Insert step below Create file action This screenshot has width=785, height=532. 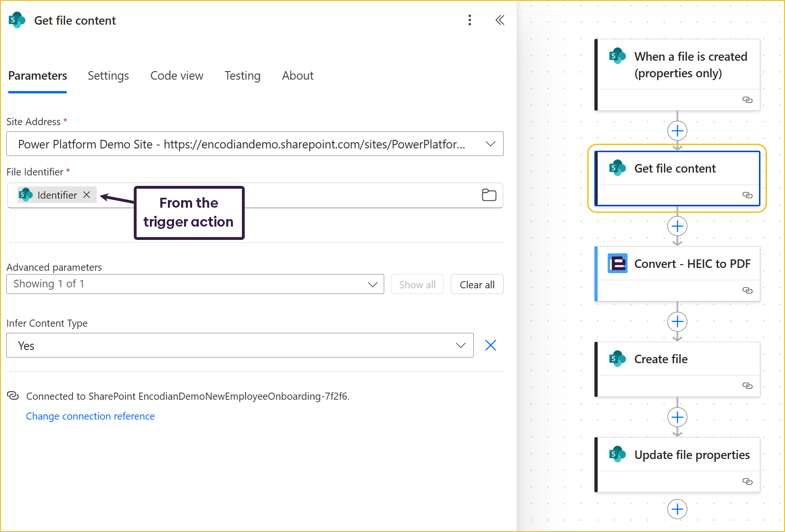click(x=677, y=417)
